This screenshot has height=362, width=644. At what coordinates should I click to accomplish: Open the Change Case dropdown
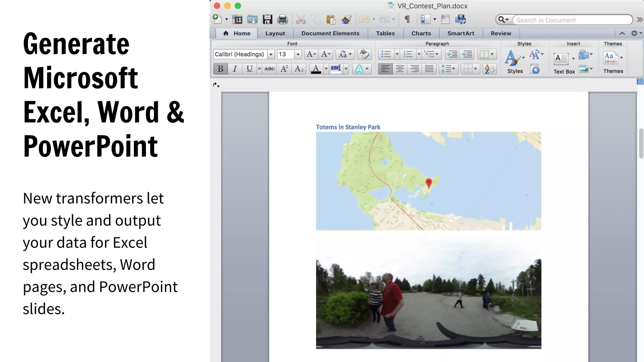(345, 54)
